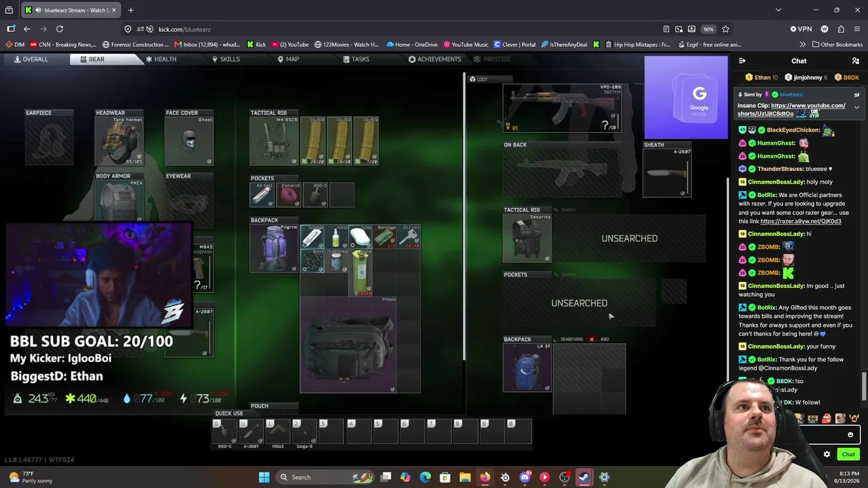The width and height of the screenshot is (868, 488).
Task: Open the razer link in BotRix message
Action: click(801, 222)
